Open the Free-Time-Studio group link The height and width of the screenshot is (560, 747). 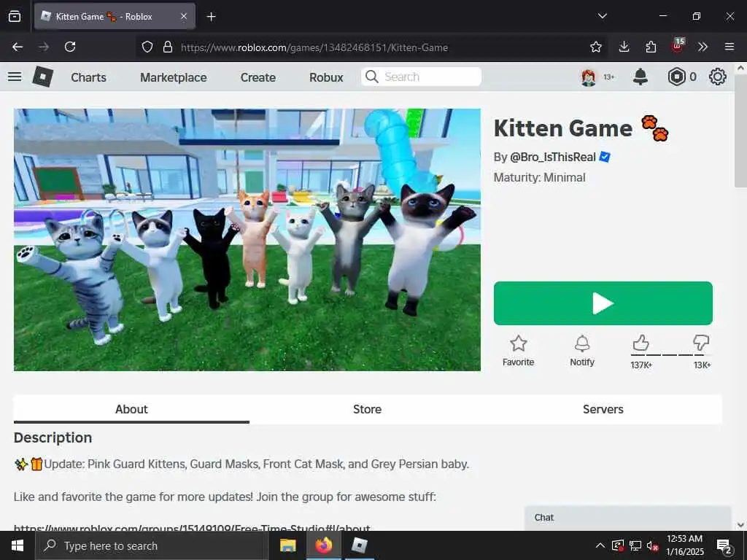pyautogui.click(x=192, y=528)
